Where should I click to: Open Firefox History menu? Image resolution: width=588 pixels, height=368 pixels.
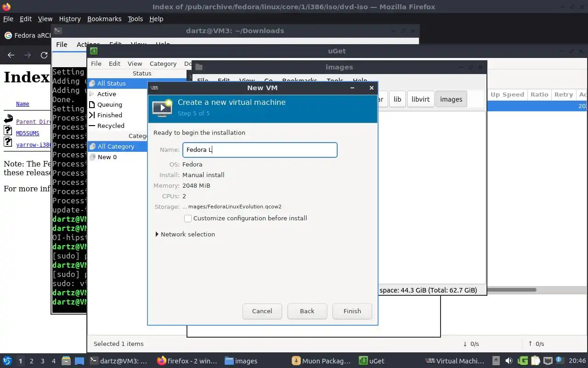pos(70,19)
